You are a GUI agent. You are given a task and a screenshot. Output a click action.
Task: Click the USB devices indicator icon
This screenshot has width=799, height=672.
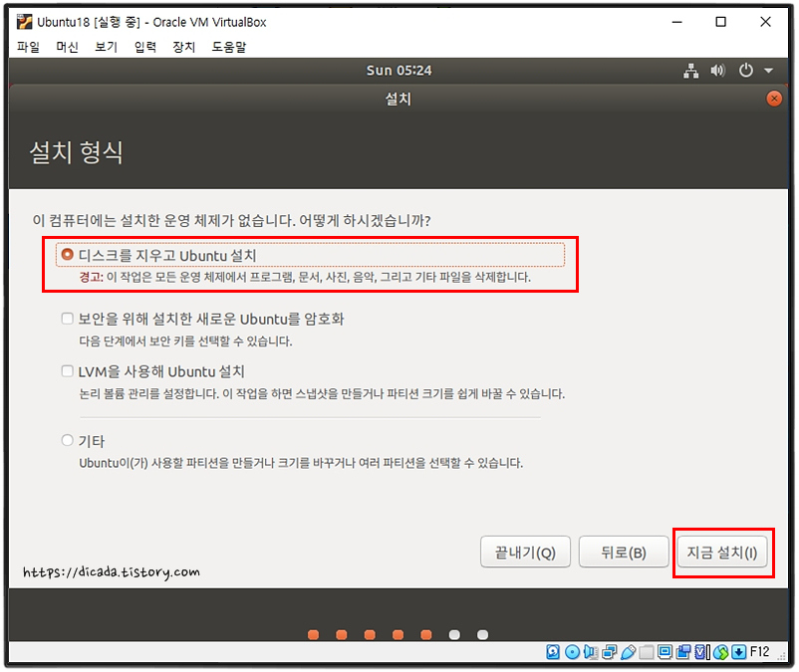click(629, 652)
